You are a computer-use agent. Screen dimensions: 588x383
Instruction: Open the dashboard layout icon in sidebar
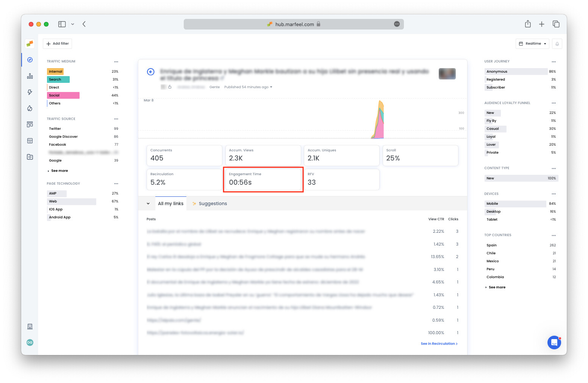tap(30, 124)
